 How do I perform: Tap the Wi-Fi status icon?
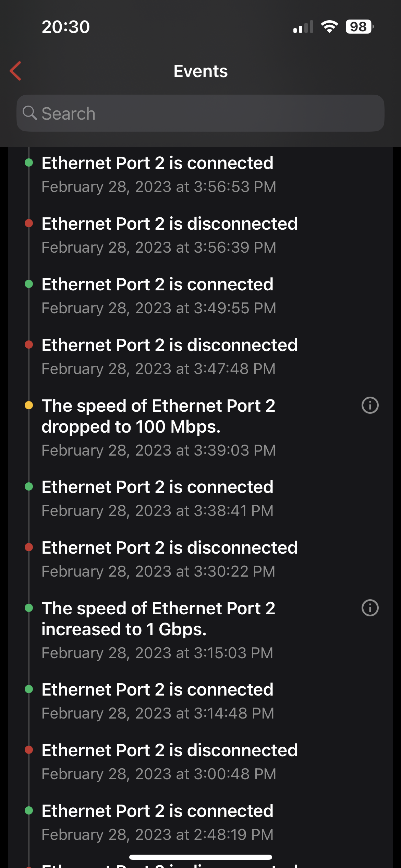pyautogui.click(x=329, y=27)
